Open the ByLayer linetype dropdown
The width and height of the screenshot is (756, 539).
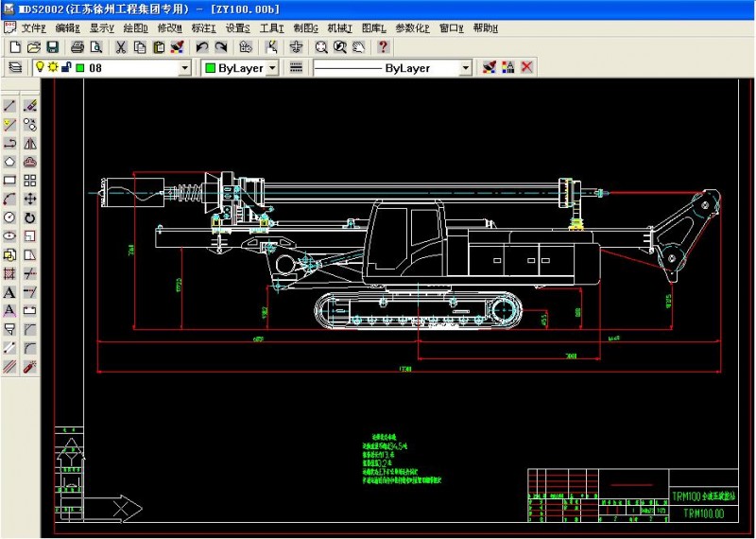tap(465, 68)
